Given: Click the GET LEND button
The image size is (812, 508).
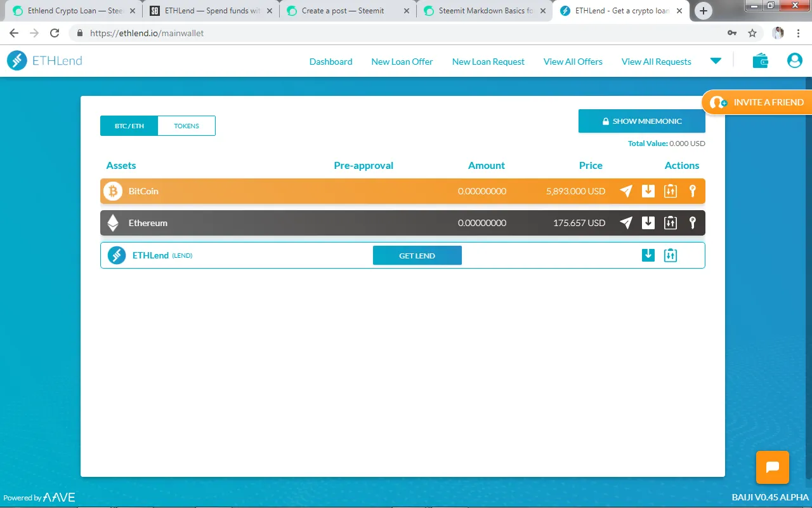Looking at the screenshot, I should tap(417, 255).
